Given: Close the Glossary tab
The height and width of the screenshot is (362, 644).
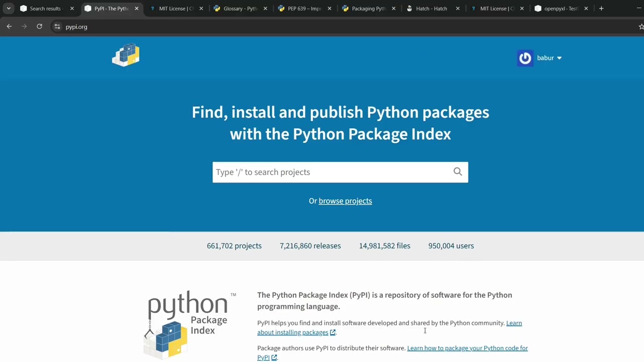Looking at the screenshot, I should click(x=265, y=9).
